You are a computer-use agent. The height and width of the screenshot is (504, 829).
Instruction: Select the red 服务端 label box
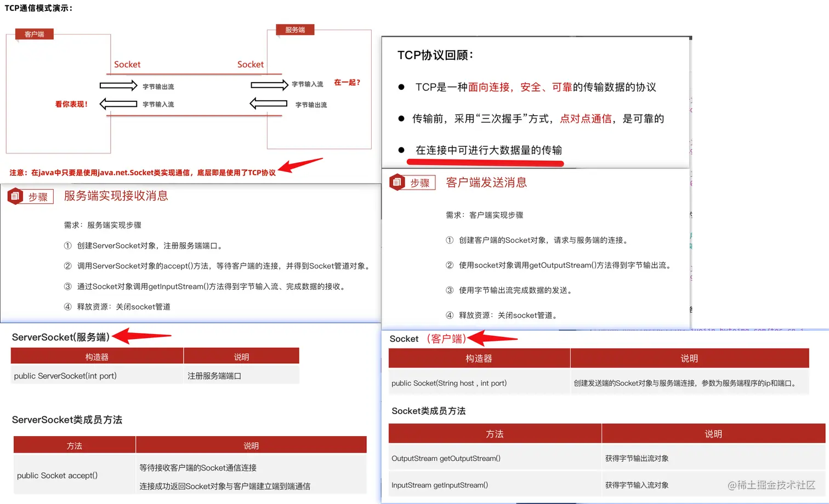295,30
